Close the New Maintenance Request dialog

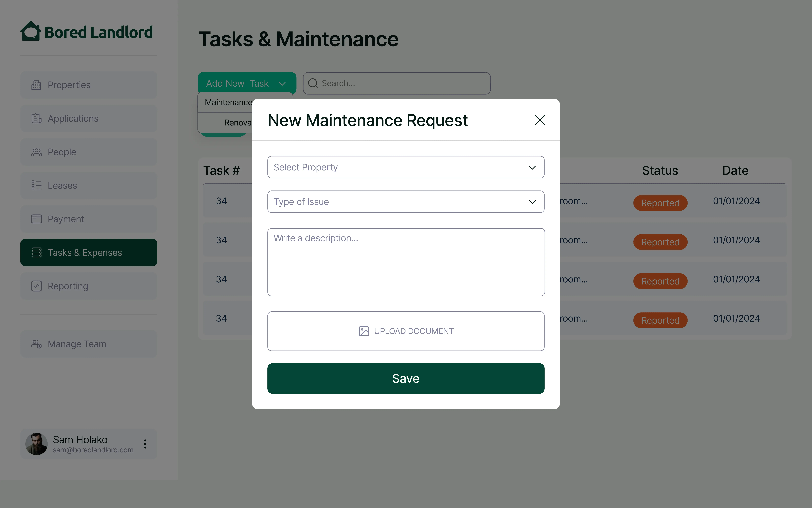tap(540, 120)
